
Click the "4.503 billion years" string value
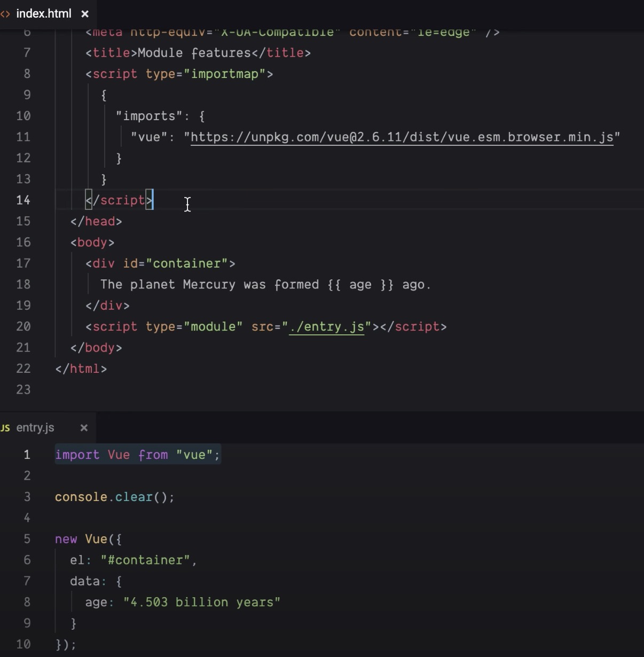coord(202,602)
